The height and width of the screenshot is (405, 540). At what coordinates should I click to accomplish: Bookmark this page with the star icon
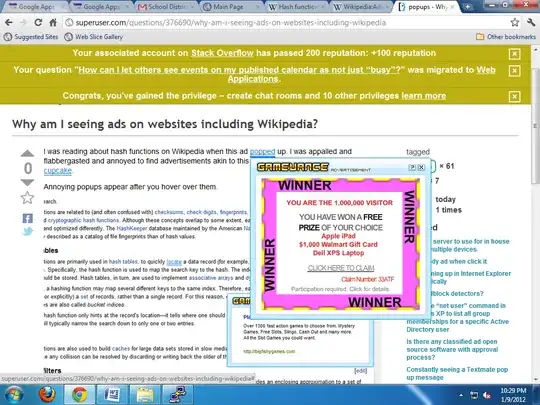pos(515,23)
